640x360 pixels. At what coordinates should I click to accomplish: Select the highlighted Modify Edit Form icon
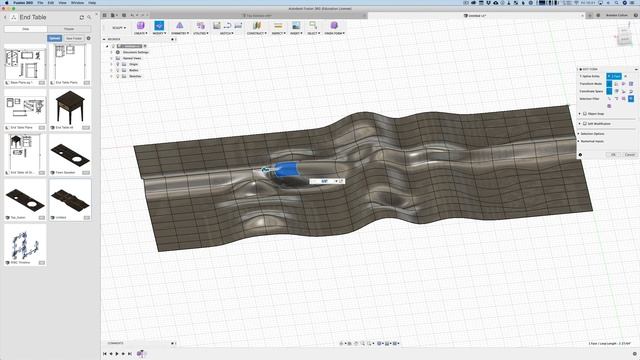(159, 26)
